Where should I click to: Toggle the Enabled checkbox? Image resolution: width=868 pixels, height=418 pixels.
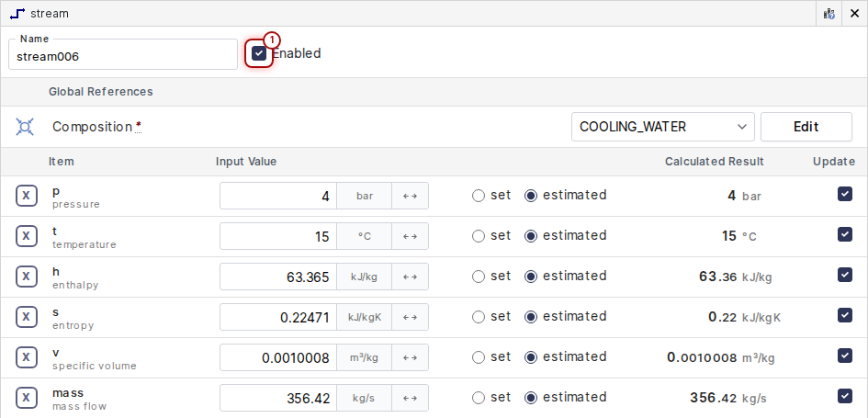click(x=259, y=53)
